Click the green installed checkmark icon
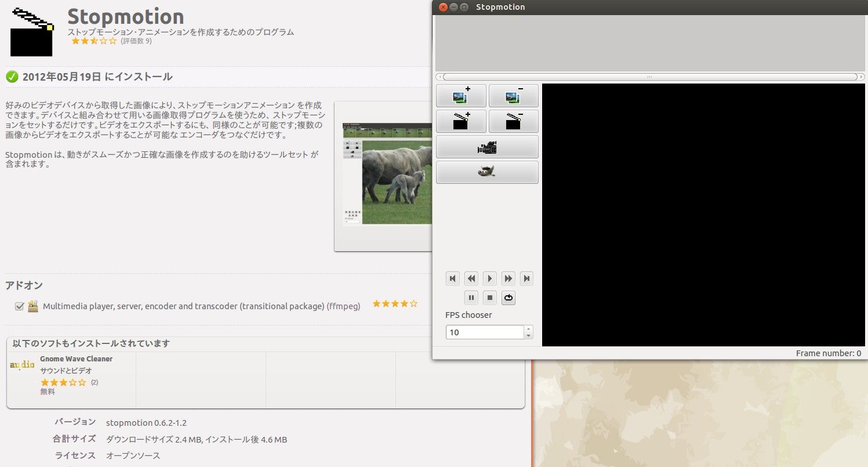 click(12, 77)
